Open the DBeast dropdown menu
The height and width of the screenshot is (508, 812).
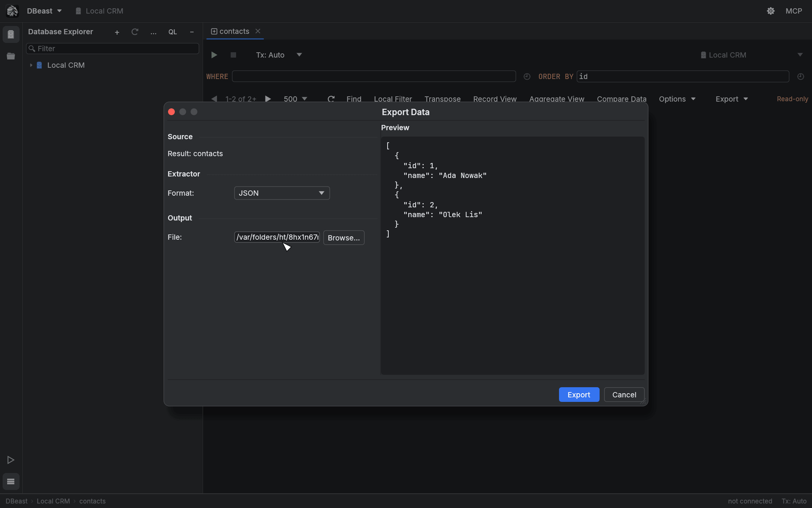pyautogui.click(x=44, y=11)
